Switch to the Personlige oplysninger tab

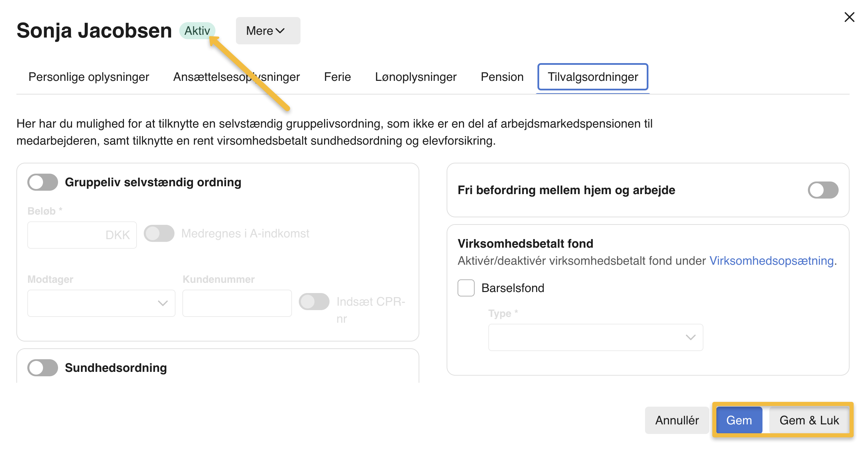click(89, 77)
